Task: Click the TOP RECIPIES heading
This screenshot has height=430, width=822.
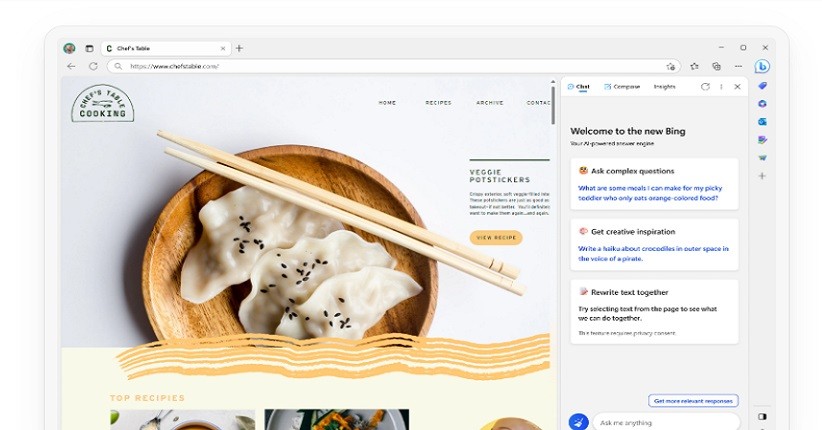Action: click(x=147, y=398)
